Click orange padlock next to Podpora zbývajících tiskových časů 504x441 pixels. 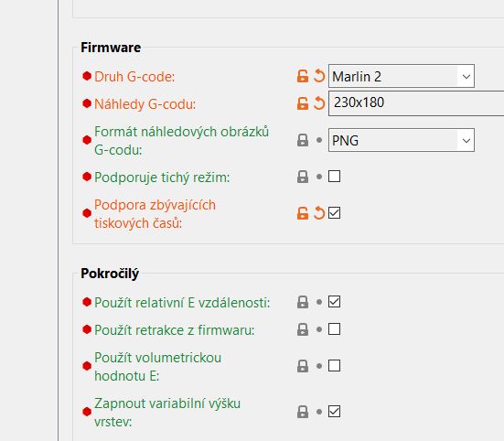303,213
